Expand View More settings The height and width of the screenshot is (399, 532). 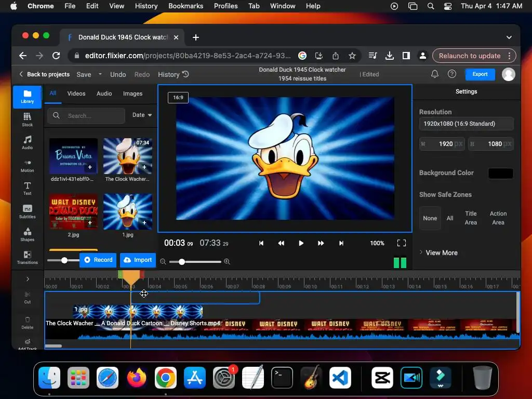tap(438, 252)
